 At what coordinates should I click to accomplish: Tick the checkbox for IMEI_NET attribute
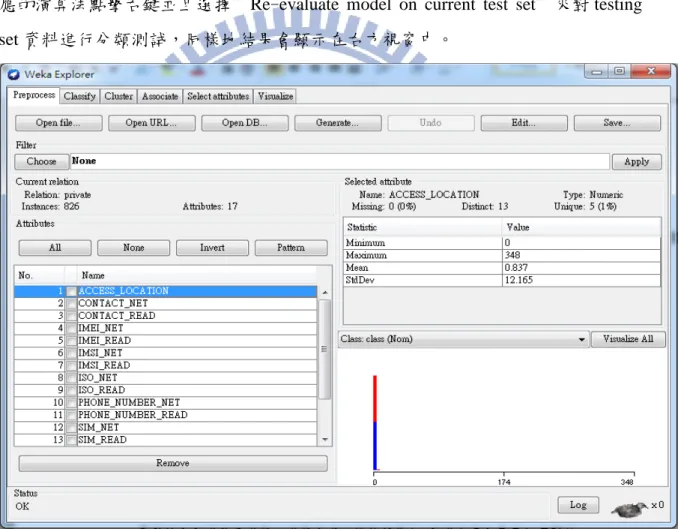(71, 329)
